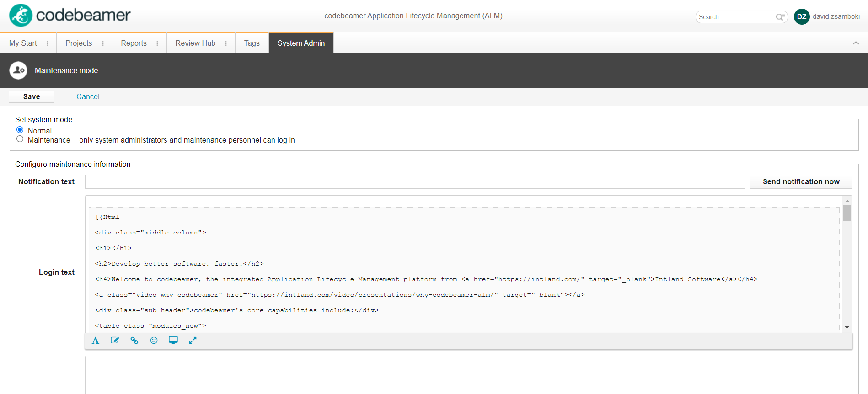Click the edit pencil editor icon
868x394 pixels.
click(x=115, y=341)
